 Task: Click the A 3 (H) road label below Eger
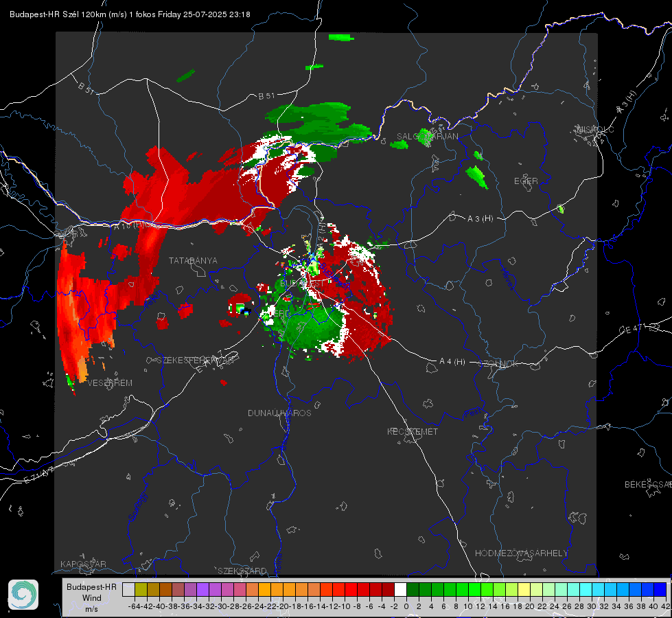(x=480, y=219)
